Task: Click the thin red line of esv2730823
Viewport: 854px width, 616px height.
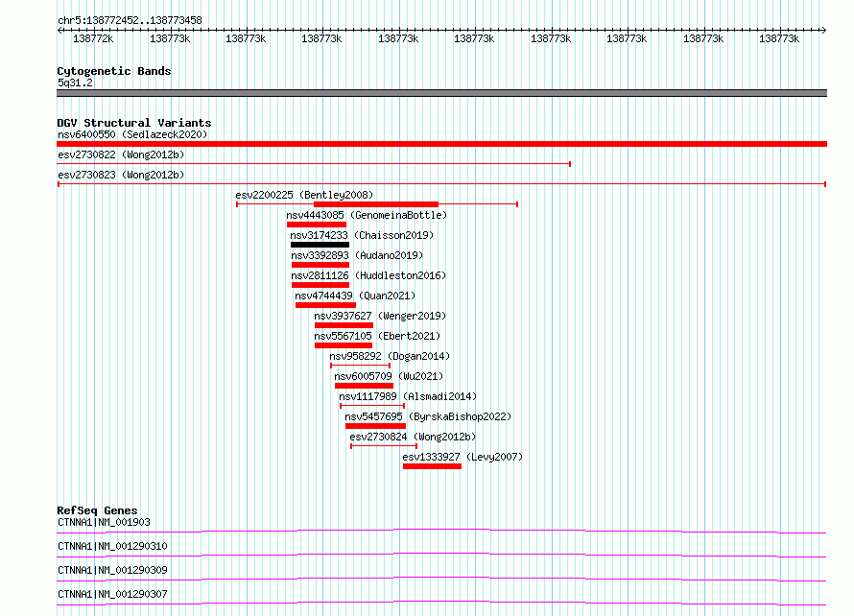Action: tap(441, 184)
